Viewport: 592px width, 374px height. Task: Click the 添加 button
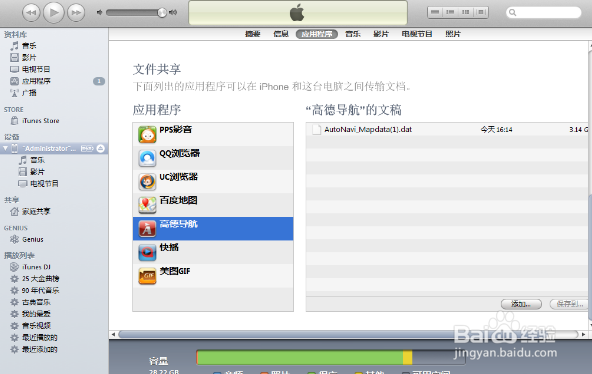click(x=521, y=304)
